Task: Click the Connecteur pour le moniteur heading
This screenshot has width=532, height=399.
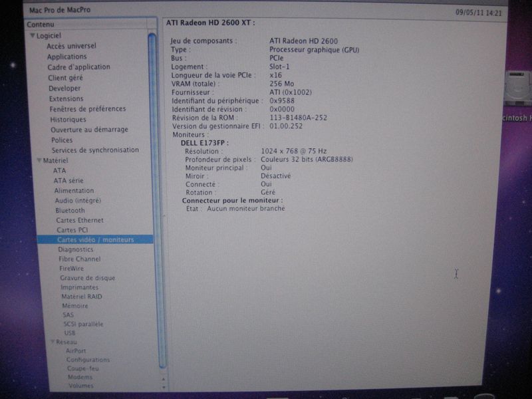Action: [232, 201]
